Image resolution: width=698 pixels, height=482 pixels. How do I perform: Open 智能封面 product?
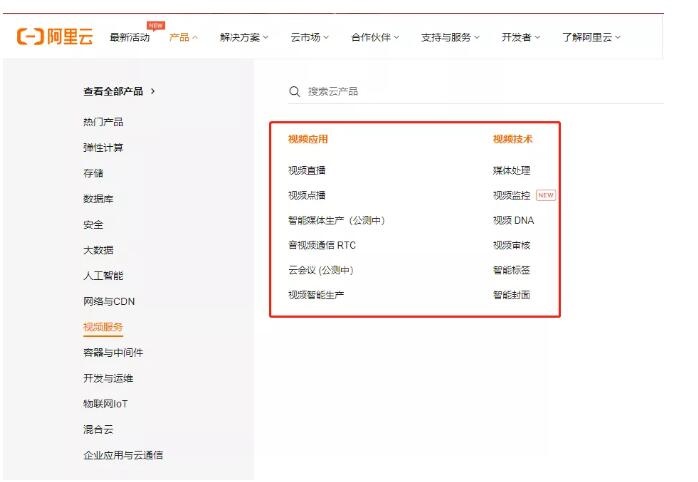point(511,295)
